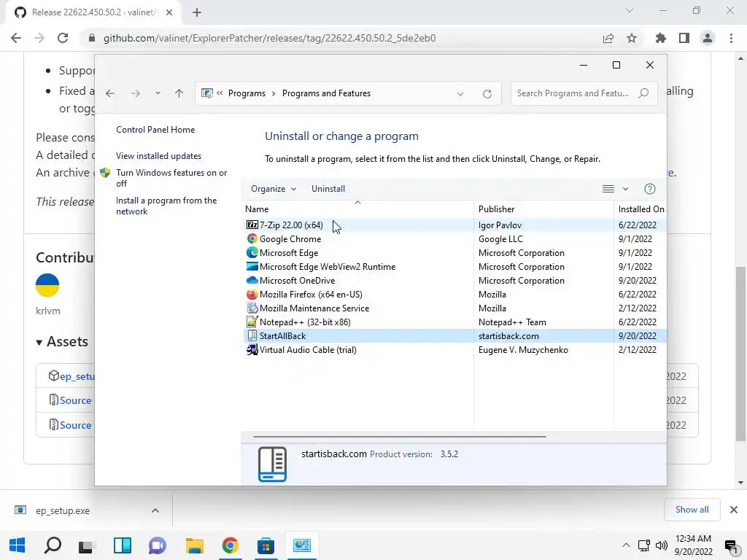The image size is (747, 560).
Task: Sort by Installed On column header
Action: (640, 209)
